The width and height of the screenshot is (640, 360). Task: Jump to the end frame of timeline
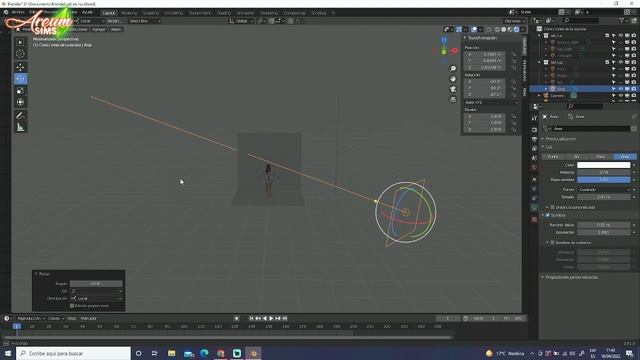tap(285, 318)
